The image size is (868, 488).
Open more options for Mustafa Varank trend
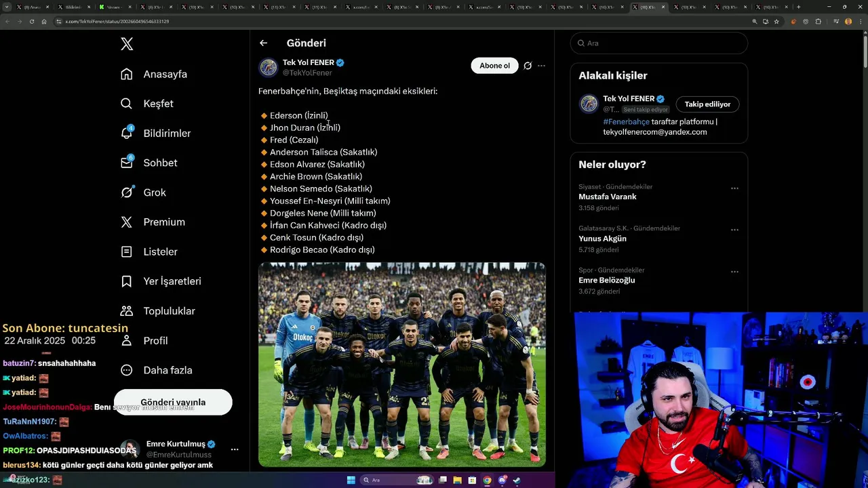pyautogui.click(x=734, y=188)
